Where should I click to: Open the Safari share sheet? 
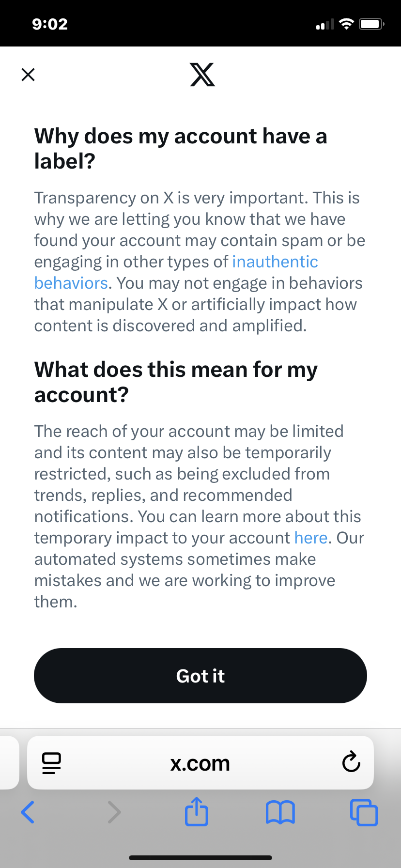[x=197, y=811]
